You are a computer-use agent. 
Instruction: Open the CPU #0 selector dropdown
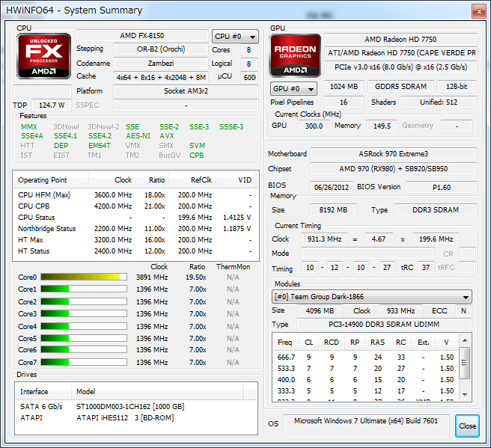pyautogui.click(x=235, y=37)
